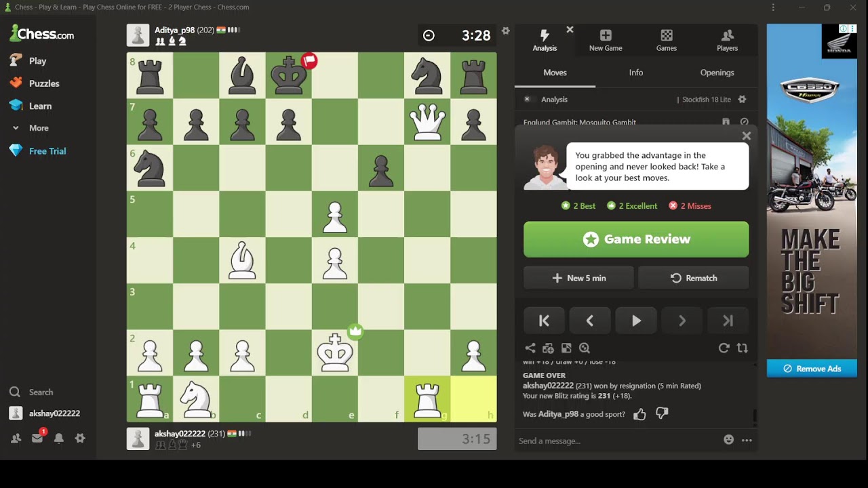Image resolution: width=868 pixels, height=488 pixels.
Task: Close the coach review popup
Action: tap(747, 136)
